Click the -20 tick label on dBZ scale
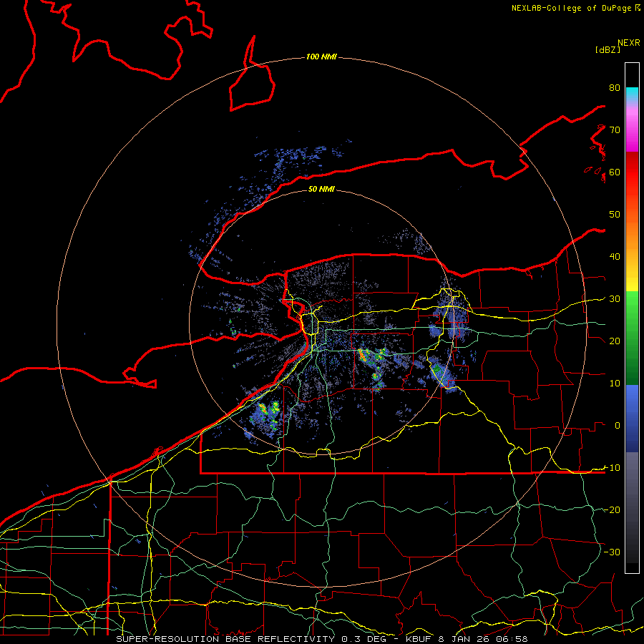Image resolution: width=644 pixels, height=644 pixels. coord(612,509)
